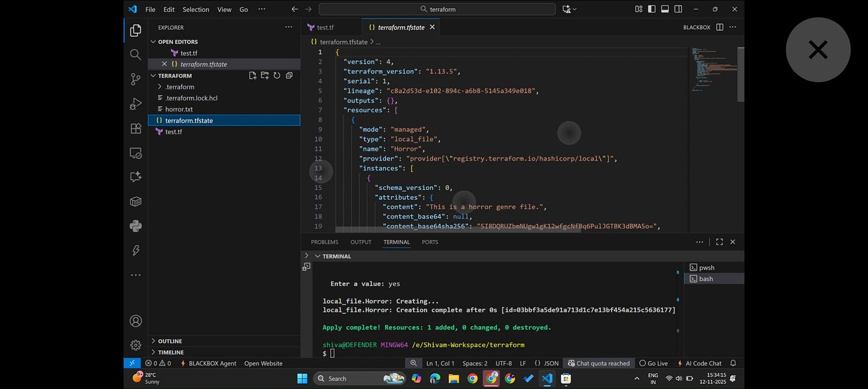Image resolution: width=868 pixels, height=389 pixels.
Task: Open the Search view in activity bar
Action: click(x=135, y=55)
